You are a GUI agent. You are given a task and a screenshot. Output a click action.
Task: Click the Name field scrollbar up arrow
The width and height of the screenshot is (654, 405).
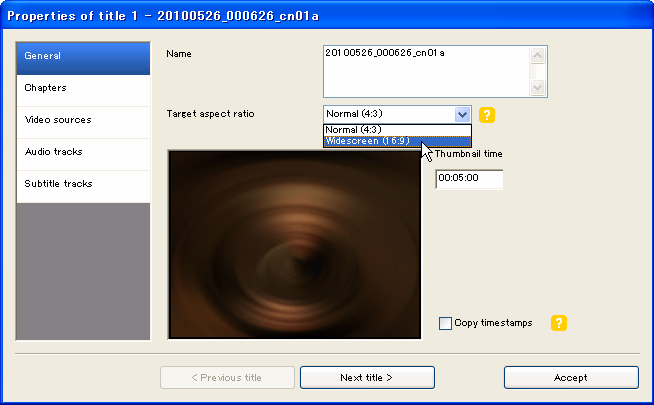(x=539, y=55)
